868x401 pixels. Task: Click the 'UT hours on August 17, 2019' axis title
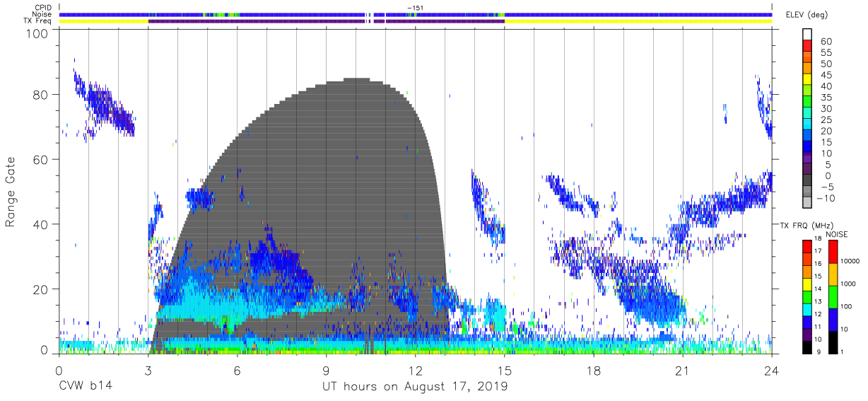click(x=415, y=387)
